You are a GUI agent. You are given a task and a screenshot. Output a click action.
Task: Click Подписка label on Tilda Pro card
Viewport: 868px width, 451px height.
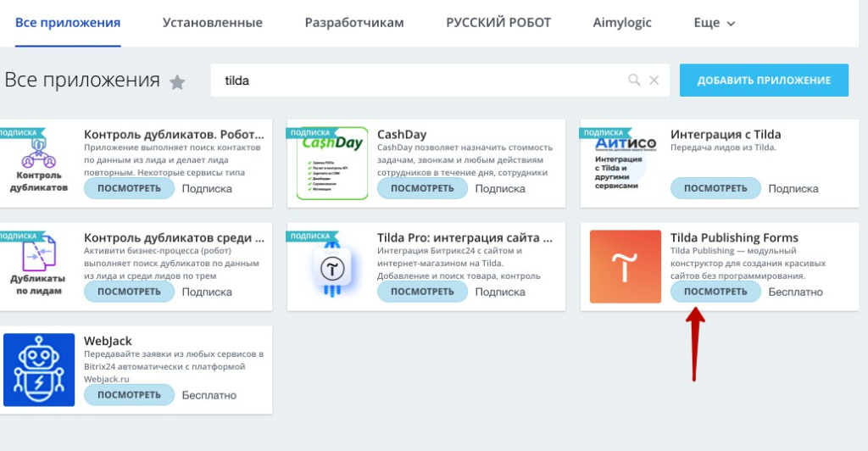(500, 292)
